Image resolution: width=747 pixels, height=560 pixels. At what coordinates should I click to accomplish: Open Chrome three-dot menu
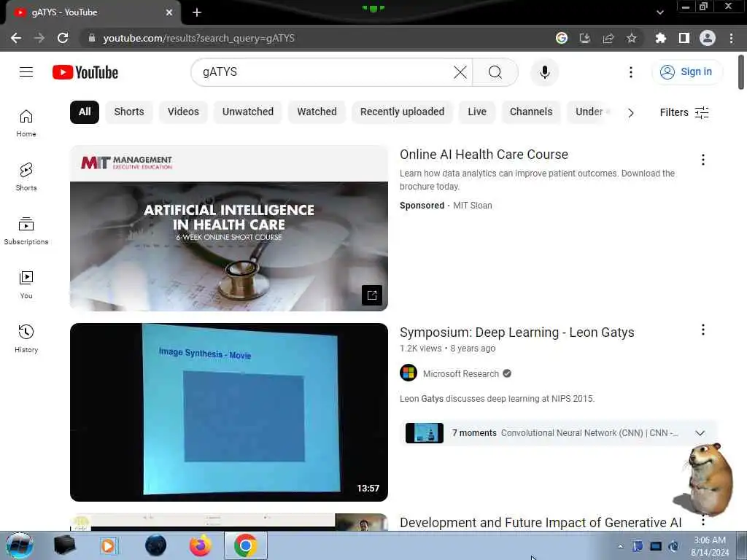point(731,38)
